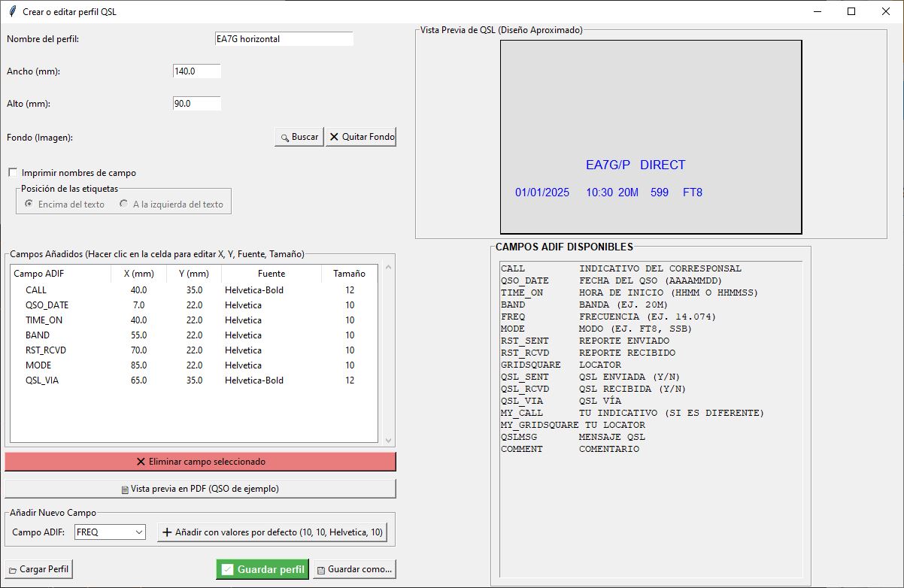904x588 pixels.
Task: Select Encima del texto radio option
Action: (x=29, y=204)
